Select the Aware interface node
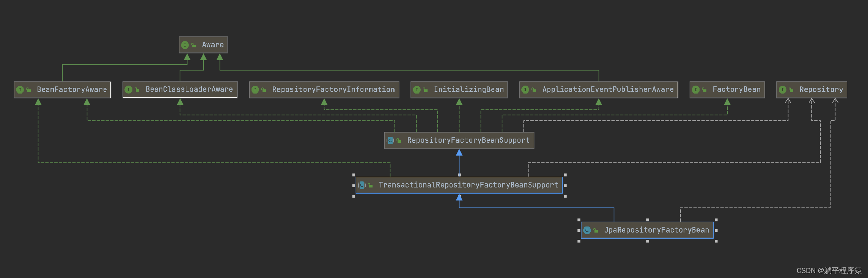Screen dimensions: 868x278 point(203,45)
